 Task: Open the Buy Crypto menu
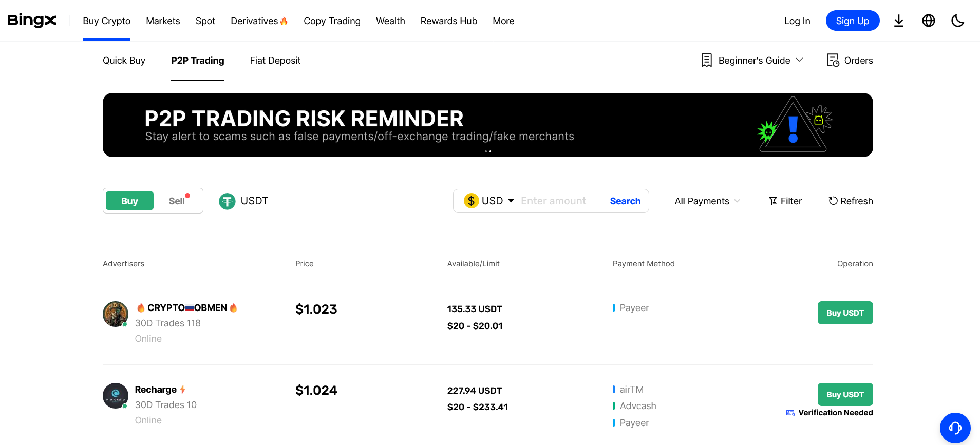[x=107, y=21]
